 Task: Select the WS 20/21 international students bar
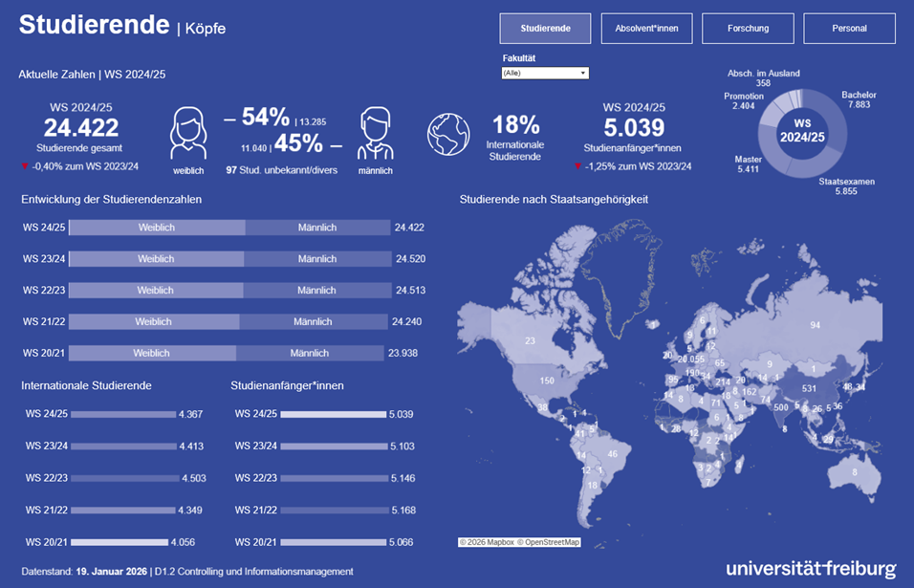120,542
